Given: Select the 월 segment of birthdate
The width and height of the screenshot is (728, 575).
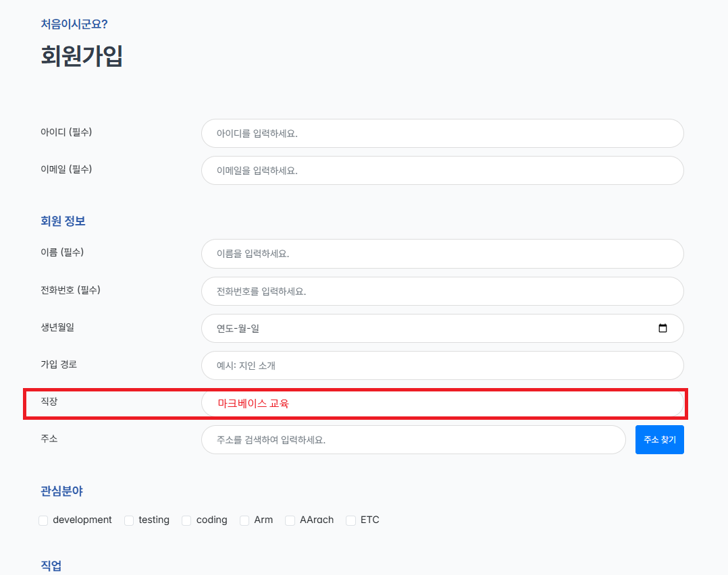Looking at the screenshot, I should 242,329.
